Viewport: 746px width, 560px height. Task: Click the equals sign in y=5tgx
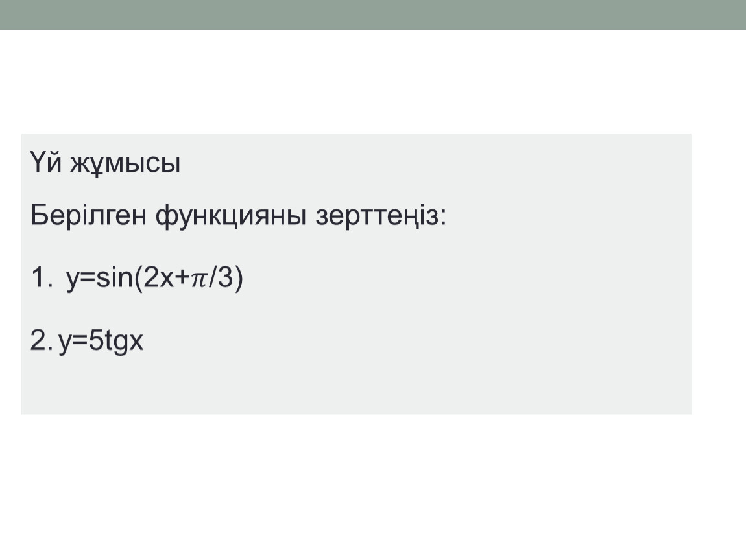click(80, 341)
